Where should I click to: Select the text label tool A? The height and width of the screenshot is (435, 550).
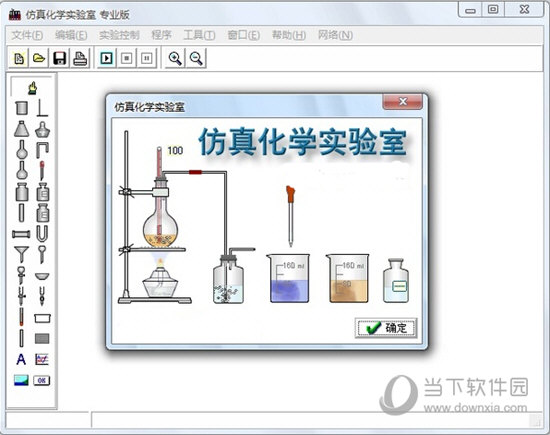tap(21, 359)
